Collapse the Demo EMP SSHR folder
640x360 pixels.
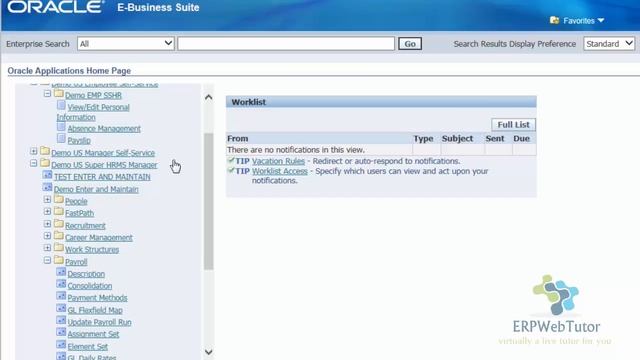47,94
